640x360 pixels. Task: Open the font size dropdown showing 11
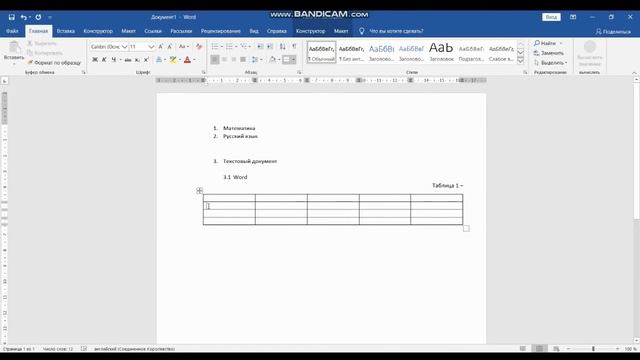(x=151, y=47)
